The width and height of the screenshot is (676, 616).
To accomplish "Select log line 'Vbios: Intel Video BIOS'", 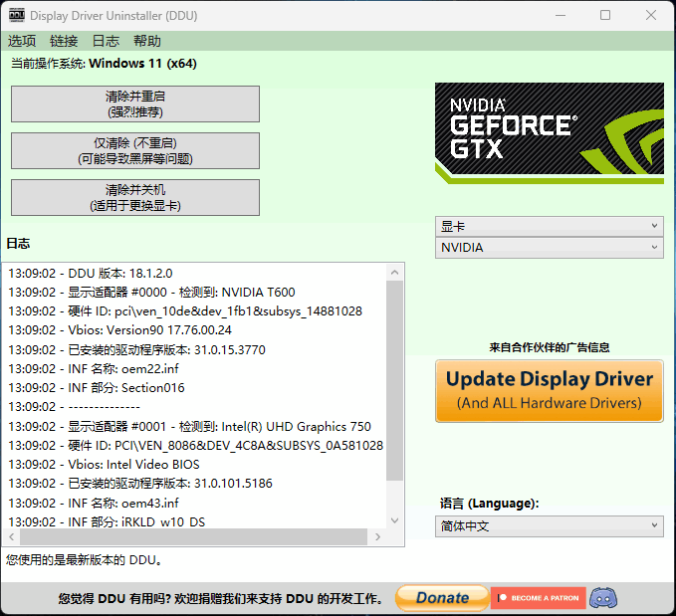I will [x=104, y=465].
